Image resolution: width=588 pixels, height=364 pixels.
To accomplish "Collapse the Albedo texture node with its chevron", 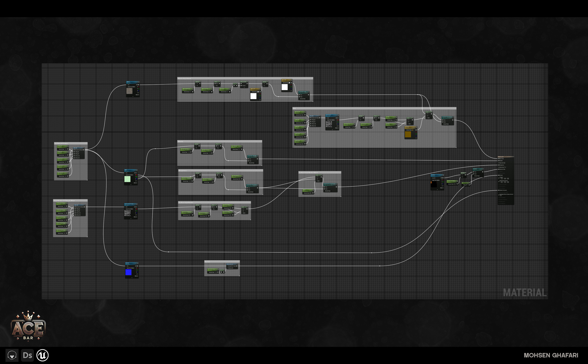I will pyautogui.click(x=139, y=82).
